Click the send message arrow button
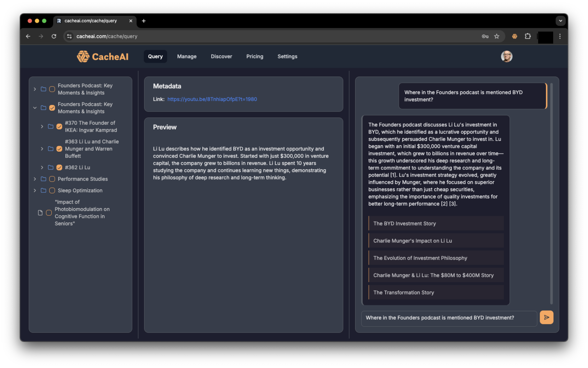The width and height of the screenshot is (588, 368). coord(546,317)
